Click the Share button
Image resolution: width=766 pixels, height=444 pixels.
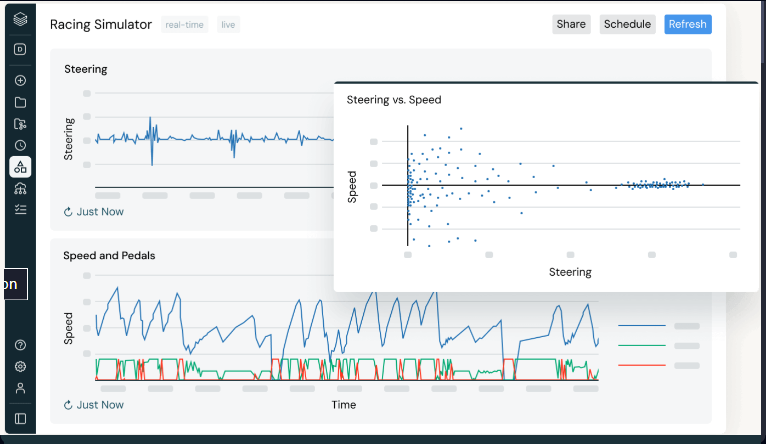tap(571, 25)
